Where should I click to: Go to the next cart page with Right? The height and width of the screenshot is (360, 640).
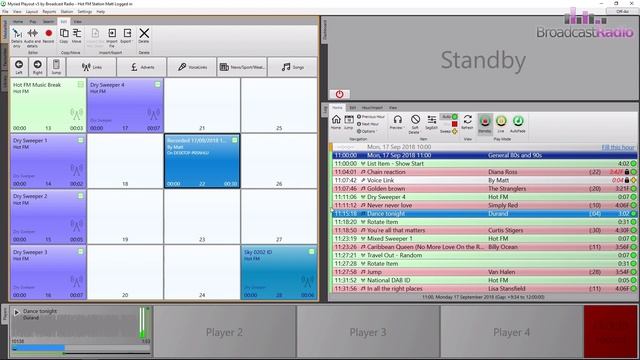pyautogui.click(x=38, y=67)
